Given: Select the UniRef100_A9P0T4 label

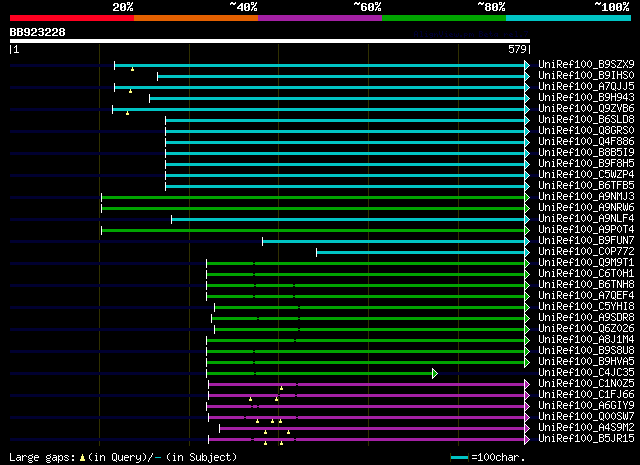Looking at the screenshot, I should pos(586,230).
